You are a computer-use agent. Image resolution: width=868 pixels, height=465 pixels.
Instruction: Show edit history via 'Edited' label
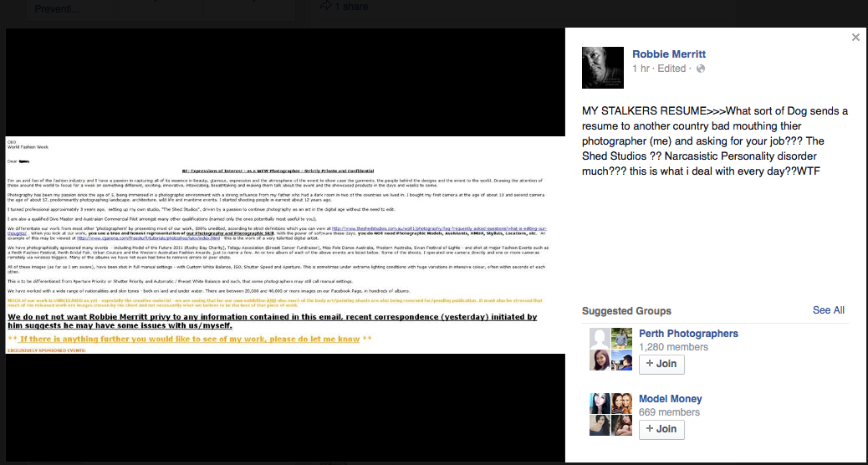tap(671, 69)
